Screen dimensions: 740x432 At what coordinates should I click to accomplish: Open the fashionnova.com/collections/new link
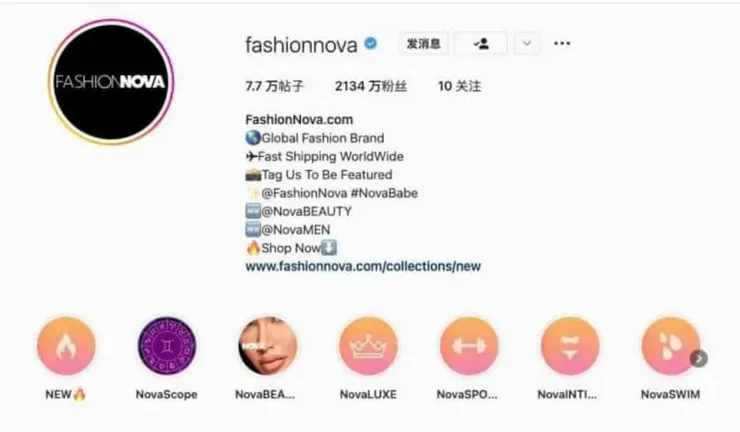click(363, 266)
